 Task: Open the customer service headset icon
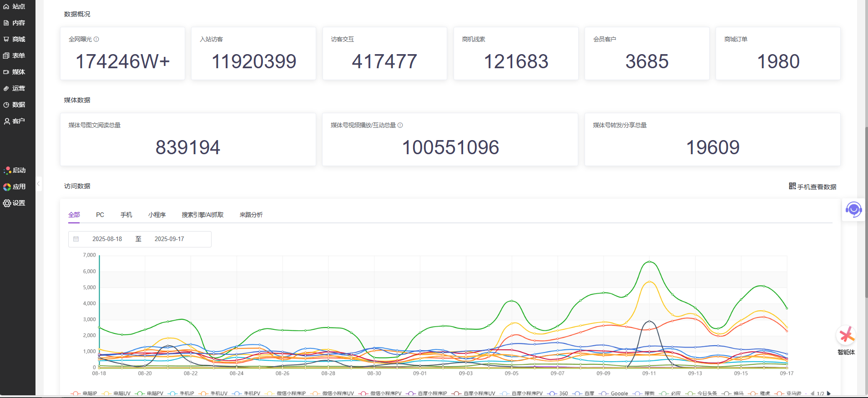[853, 210]
